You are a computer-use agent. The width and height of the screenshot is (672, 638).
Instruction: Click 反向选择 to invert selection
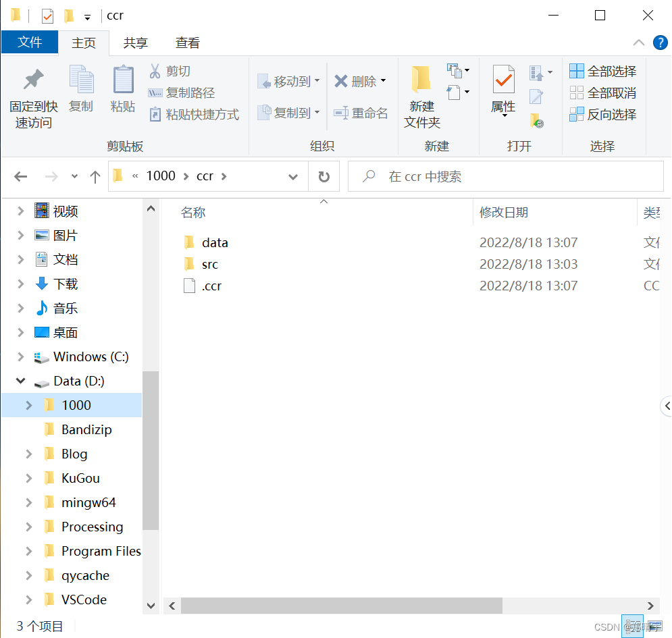(602, 114)
